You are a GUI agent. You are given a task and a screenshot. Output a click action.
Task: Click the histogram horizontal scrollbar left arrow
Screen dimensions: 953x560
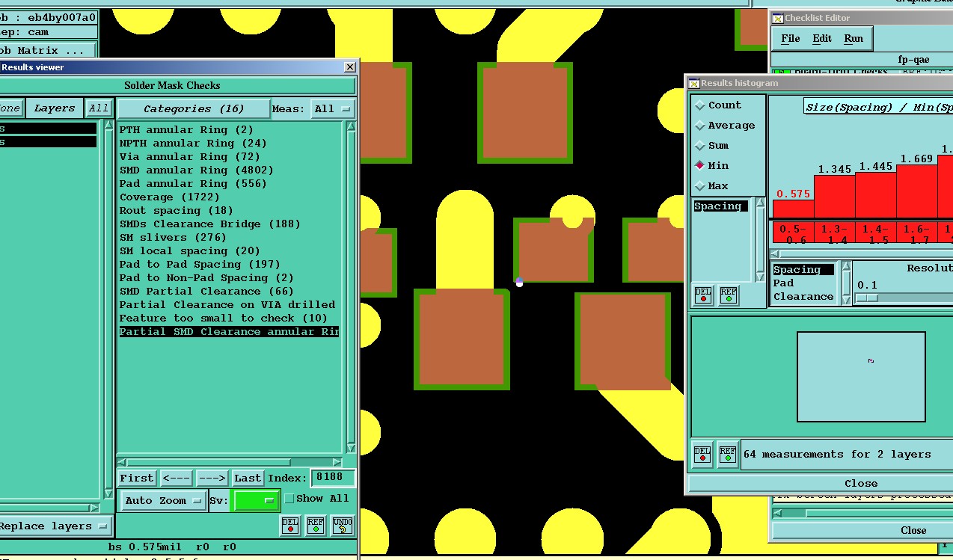(774, 253)
